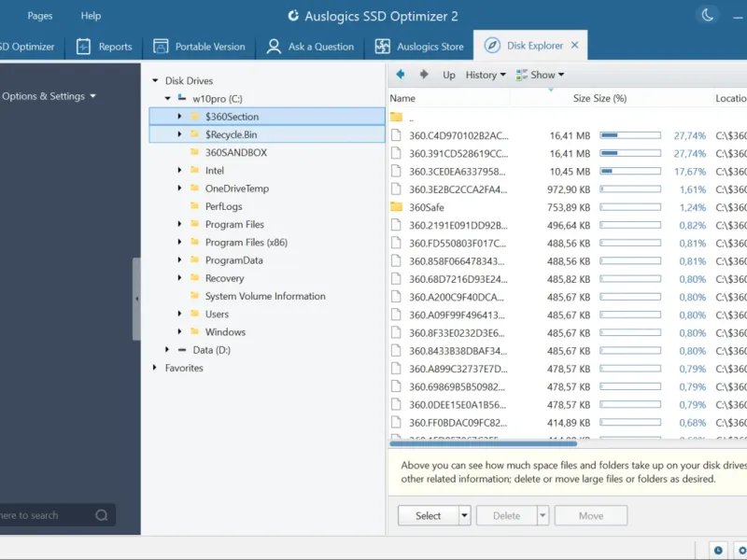The width and height of the screenshot is (747, 560).
Task: Click the Select button
Action: [429, 516]
